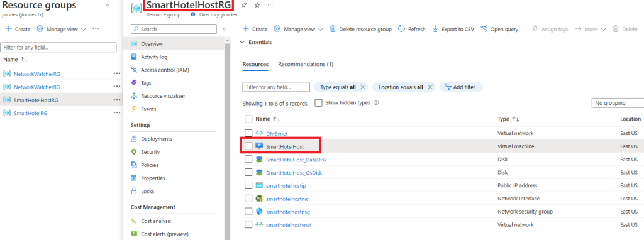Check the smarthotelhostip row checkbox
The height and width of the screenshot is (240, 644).
point(248,185)
